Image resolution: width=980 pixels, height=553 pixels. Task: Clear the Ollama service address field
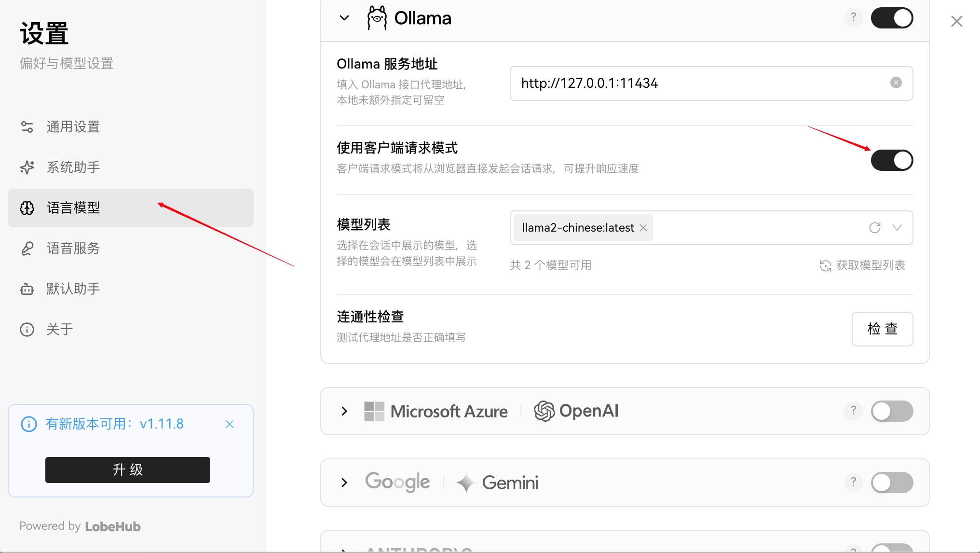pyautogui.click(x=896, y=83)
